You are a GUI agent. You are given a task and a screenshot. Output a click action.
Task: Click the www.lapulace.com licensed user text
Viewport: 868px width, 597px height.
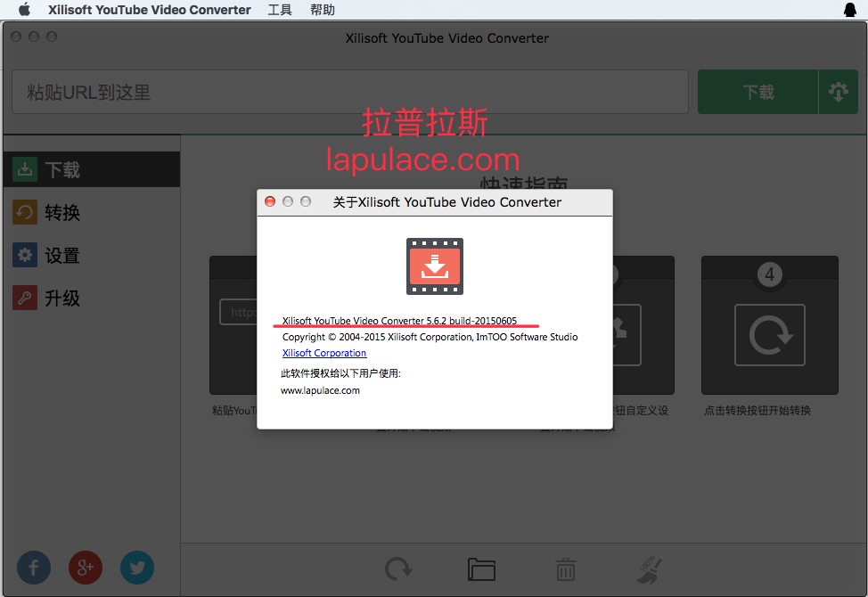click(320, 390)
